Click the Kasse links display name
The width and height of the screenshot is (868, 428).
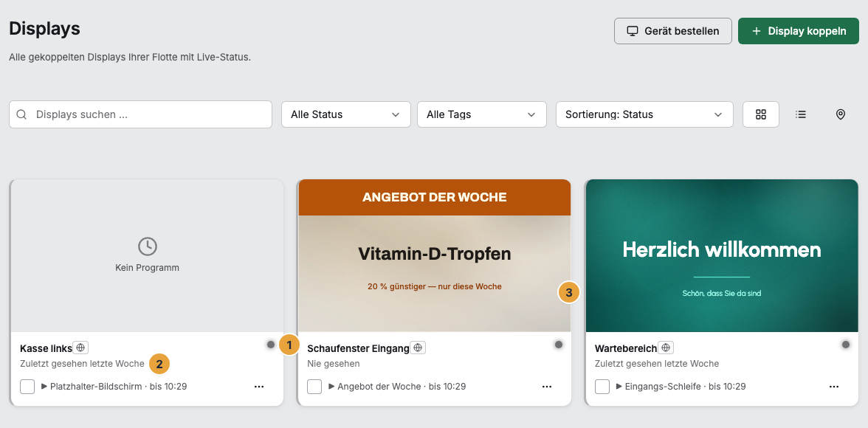click(x=46, y=348)
